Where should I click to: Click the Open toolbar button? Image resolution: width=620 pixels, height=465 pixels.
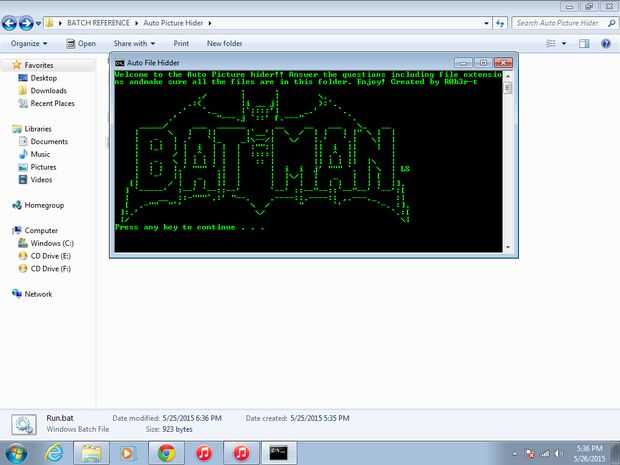pyautogui.click(x=81, y=43)
